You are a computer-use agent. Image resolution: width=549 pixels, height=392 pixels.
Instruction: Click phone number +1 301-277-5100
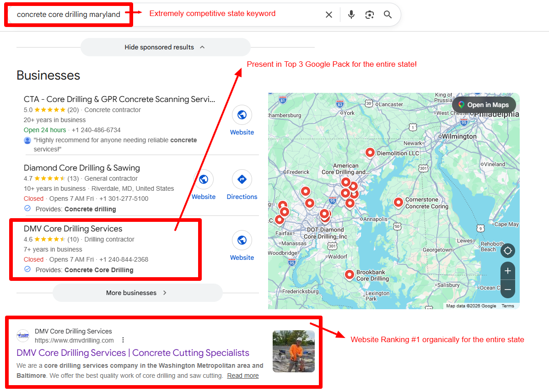point(124,199)
